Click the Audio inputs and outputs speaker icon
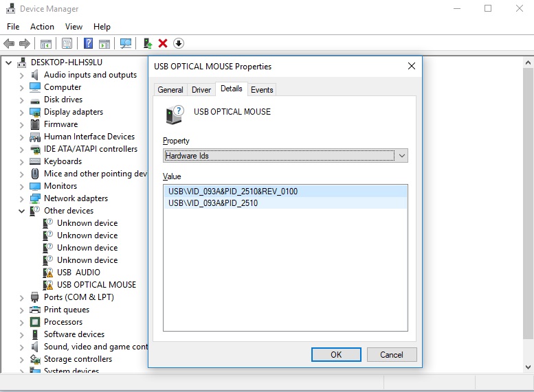 coord(35,75)
